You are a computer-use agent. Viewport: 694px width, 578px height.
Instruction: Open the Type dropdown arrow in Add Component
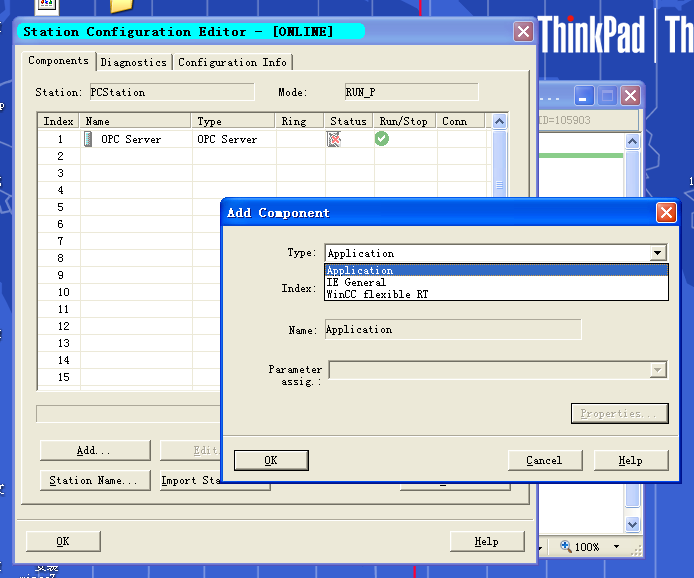click(658, 253)
